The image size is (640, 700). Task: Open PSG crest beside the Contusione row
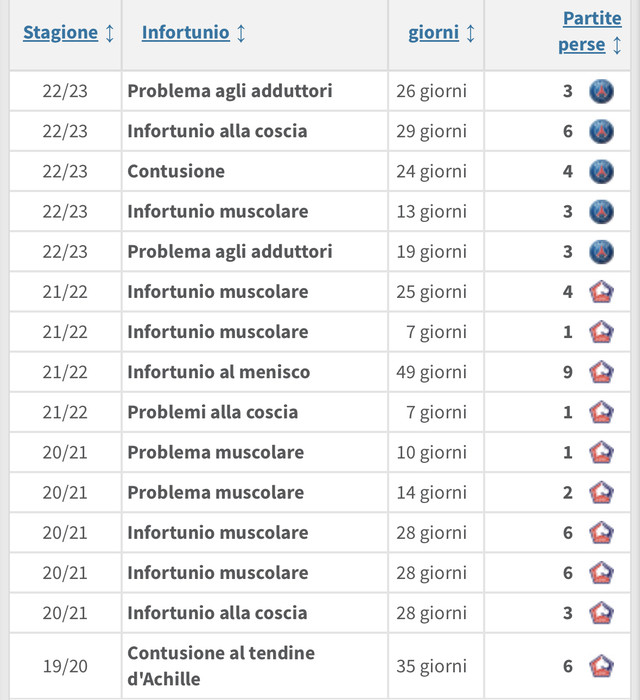pos(601,171)
